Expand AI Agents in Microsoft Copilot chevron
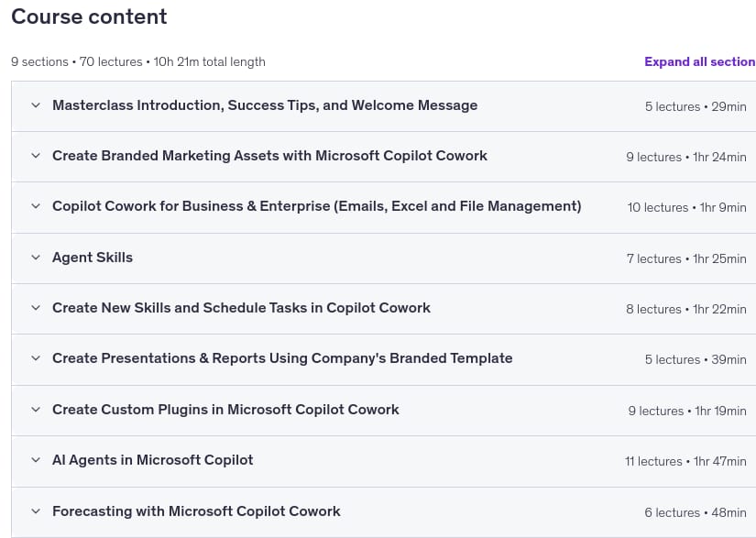The width and height of the screenshot is (756, 538). pyautogui.click(x=36, y=460)
